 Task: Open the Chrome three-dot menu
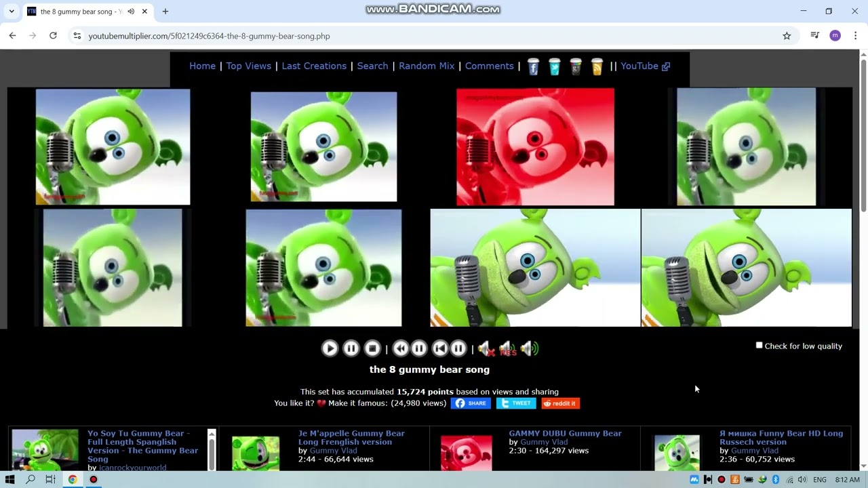coord(855,36)
